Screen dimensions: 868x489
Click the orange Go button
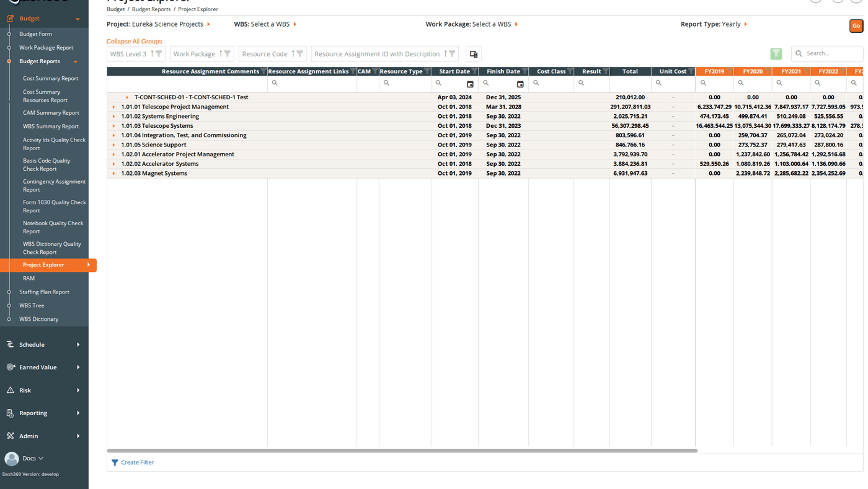(x=856, y=25)
